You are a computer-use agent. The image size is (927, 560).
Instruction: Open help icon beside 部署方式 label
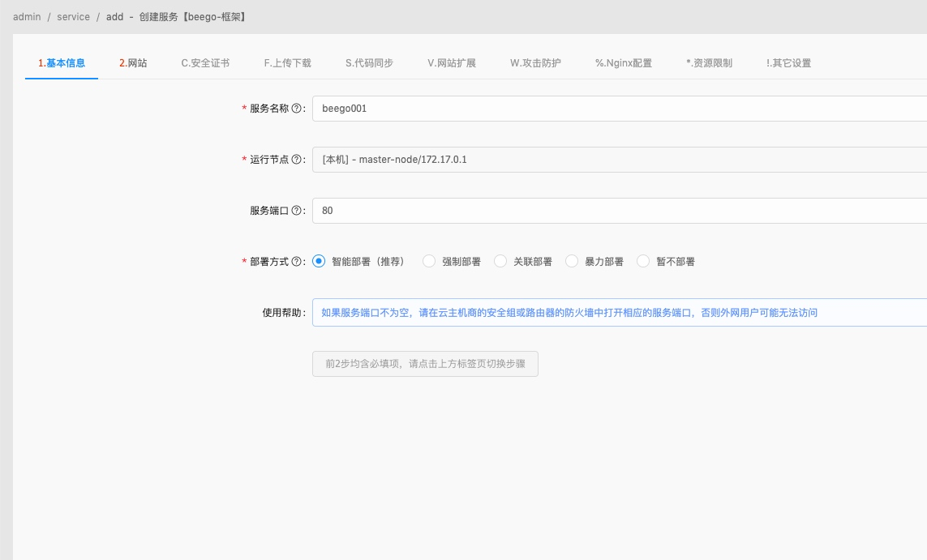pos(296,262)
